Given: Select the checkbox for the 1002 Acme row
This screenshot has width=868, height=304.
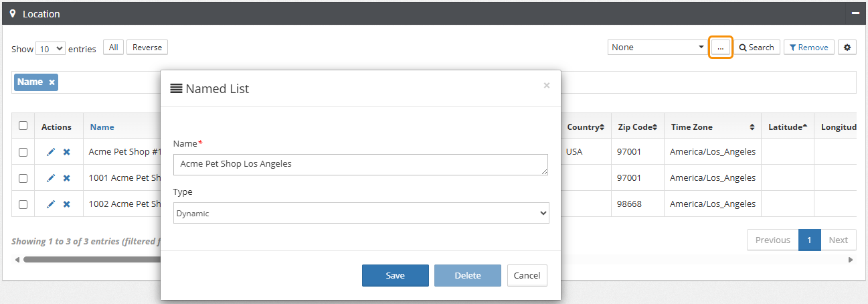Looking at the screenshot, I should (23, 204).
